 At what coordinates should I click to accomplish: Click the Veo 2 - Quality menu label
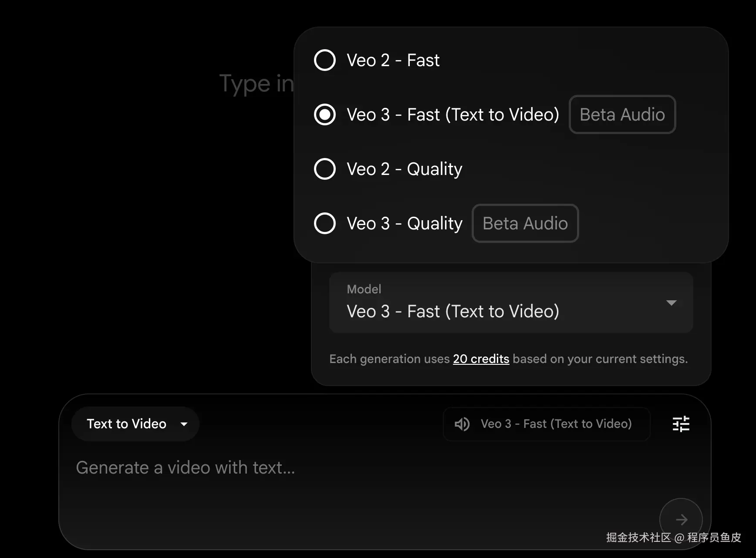coord(404,169)
